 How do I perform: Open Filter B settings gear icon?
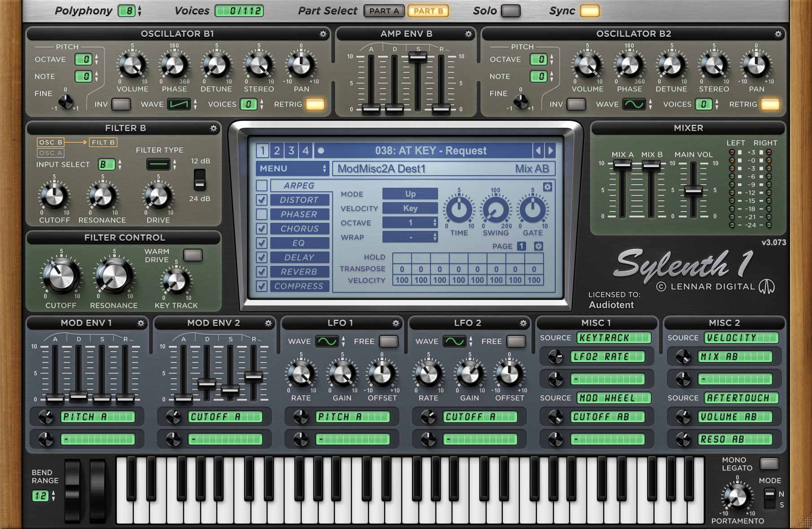click(x=213, y=128)
